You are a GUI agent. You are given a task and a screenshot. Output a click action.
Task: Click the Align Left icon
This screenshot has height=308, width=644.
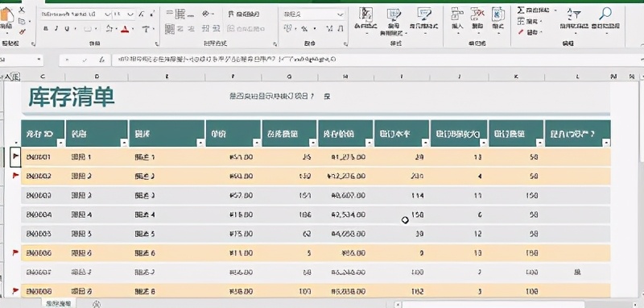tap(170, 29)
